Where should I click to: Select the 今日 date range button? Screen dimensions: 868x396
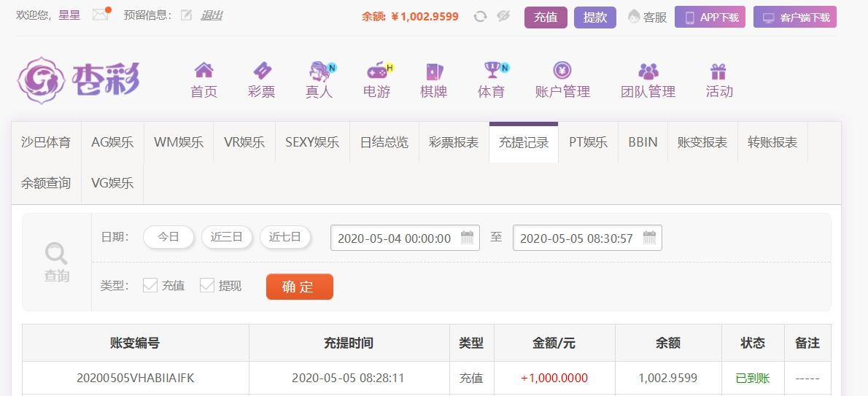[168, 237]
